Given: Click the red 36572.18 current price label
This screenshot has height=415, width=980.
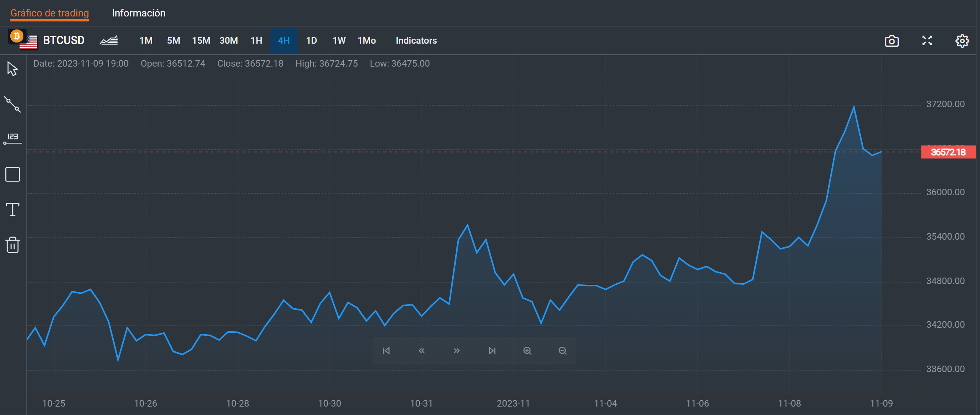Looking at the screenshot, I should pos(948,152).
